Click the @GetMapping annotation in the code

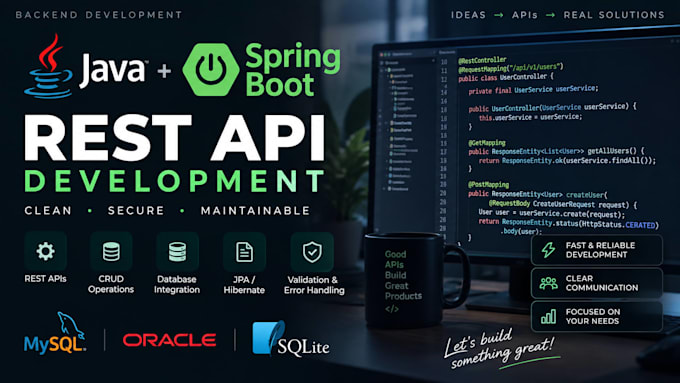click(x=487, y=143)
